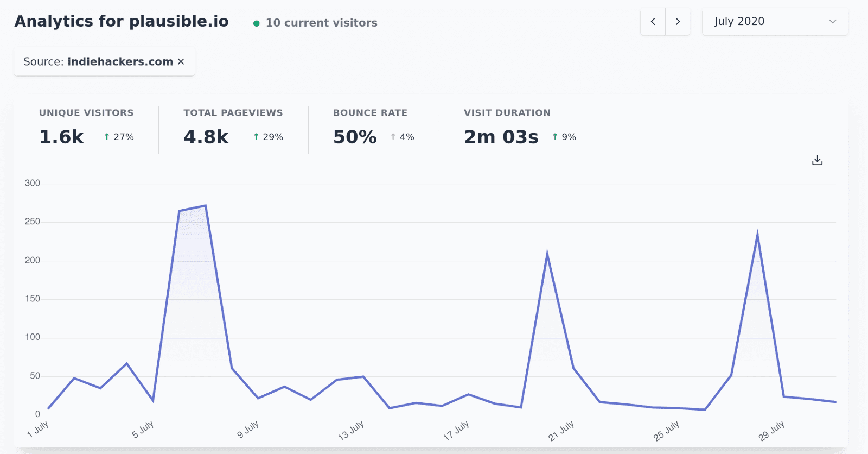Click the previous period arrow
This screenshot has height=454, width=868.
pos(653,21)
